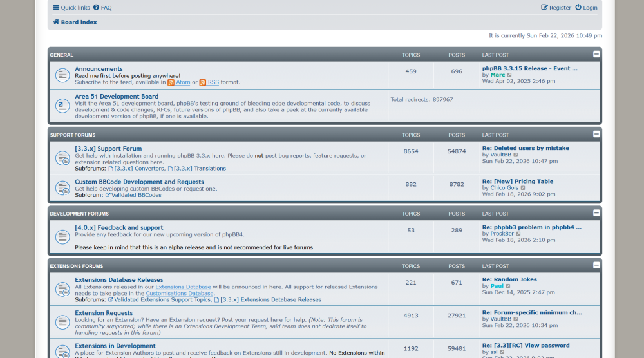Go to Board index home link

75,22
